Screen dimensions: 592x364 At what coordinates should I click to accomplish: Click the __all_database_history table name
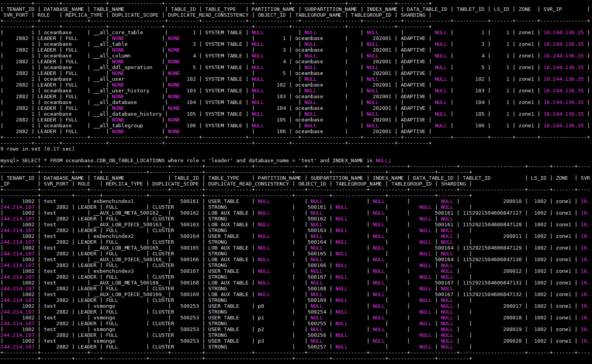[x=128, y=114]
